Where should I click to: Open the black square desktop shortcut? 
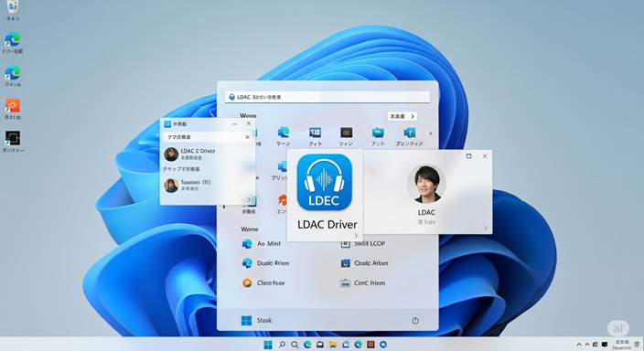click(x=13, y=139)
